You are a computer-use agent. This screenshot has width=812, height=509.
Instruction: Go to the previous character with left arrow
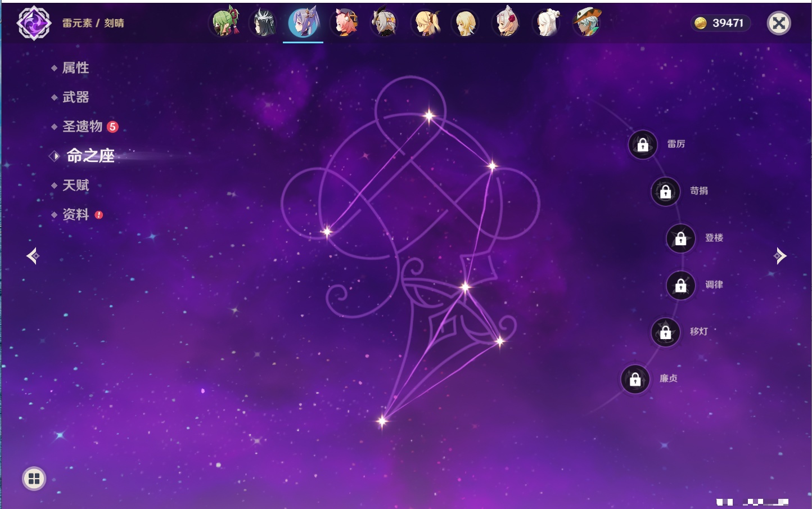[33, 256]
